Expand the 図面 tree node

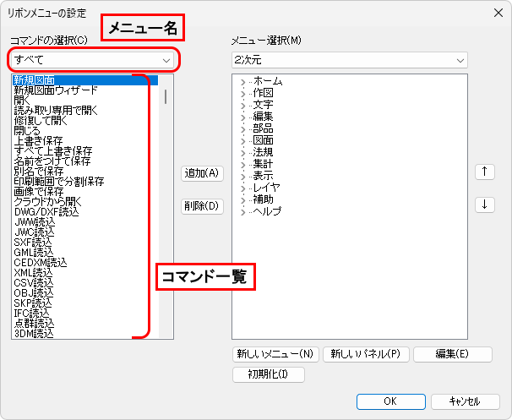pyautogui.click(x=242, y=141)
